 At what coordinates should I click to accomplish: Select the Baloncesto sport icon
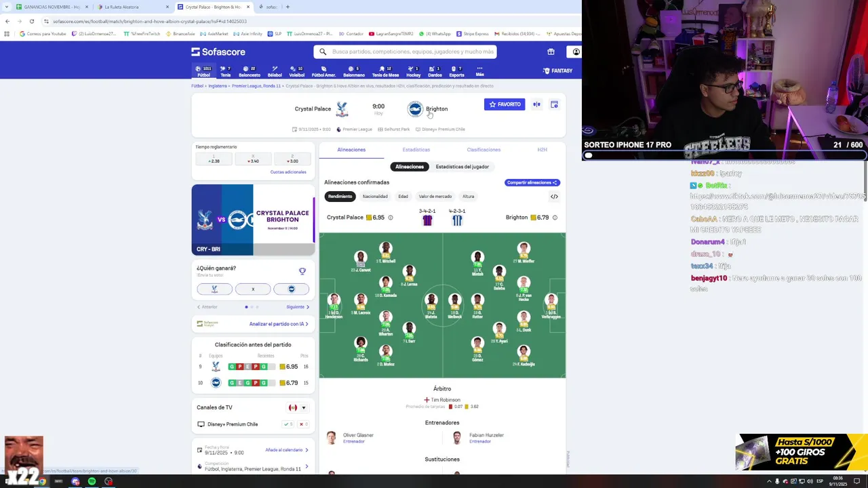(x=250, y=71)
